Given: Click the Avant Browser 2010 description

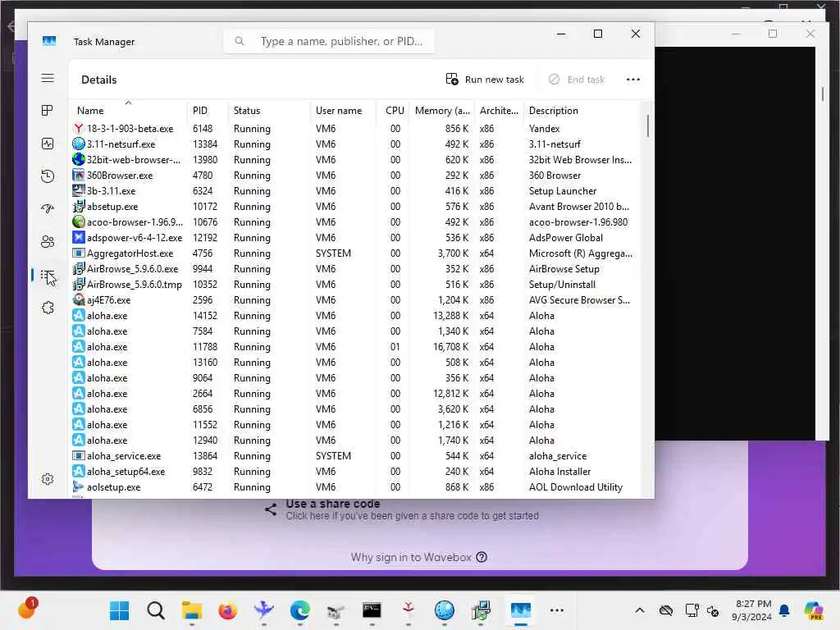Looking at the screenshot, I should (578, 206).
